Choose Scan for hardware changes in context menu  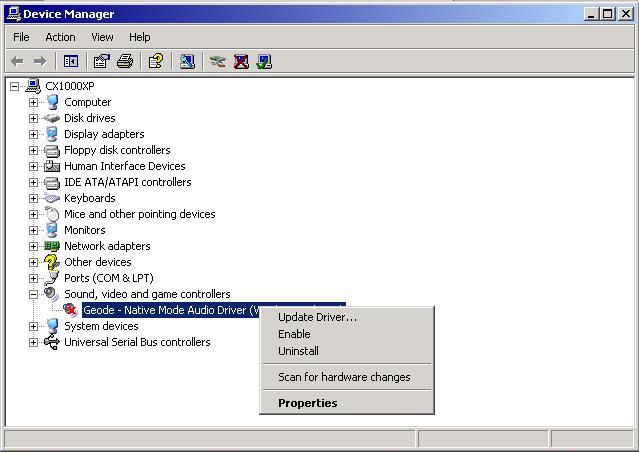(x=347, y=377)
